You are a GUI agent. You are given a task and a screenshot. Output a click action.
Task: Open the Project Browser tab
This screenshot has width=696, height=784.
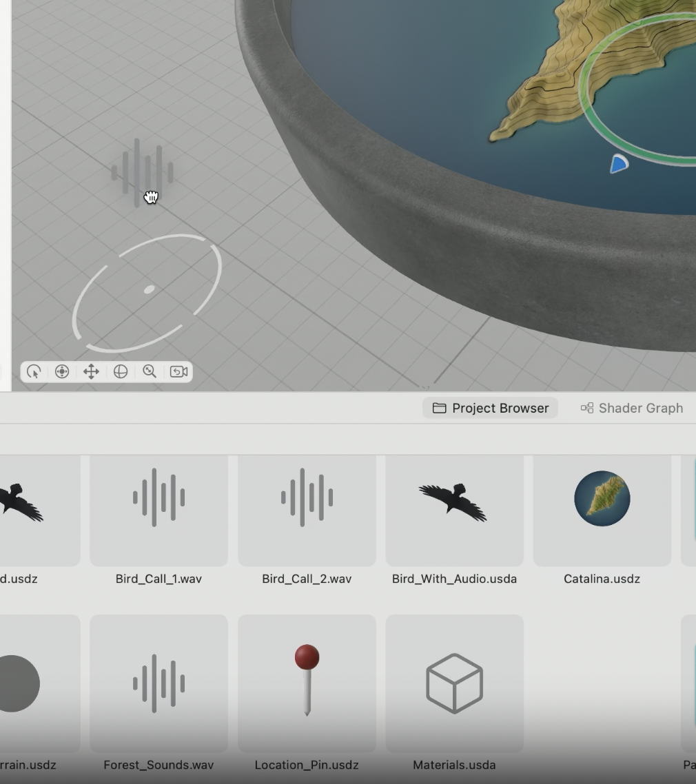(490, 408)
